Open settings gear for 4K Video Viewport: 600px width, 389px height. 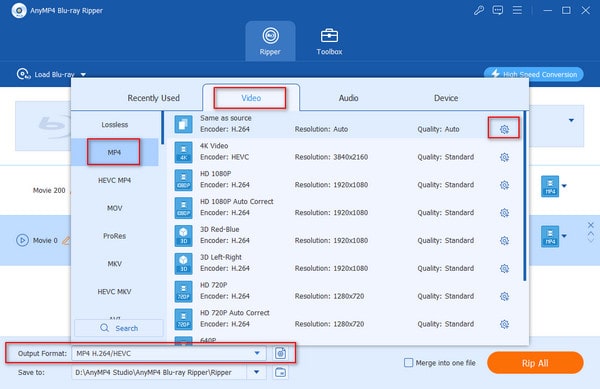504,157
